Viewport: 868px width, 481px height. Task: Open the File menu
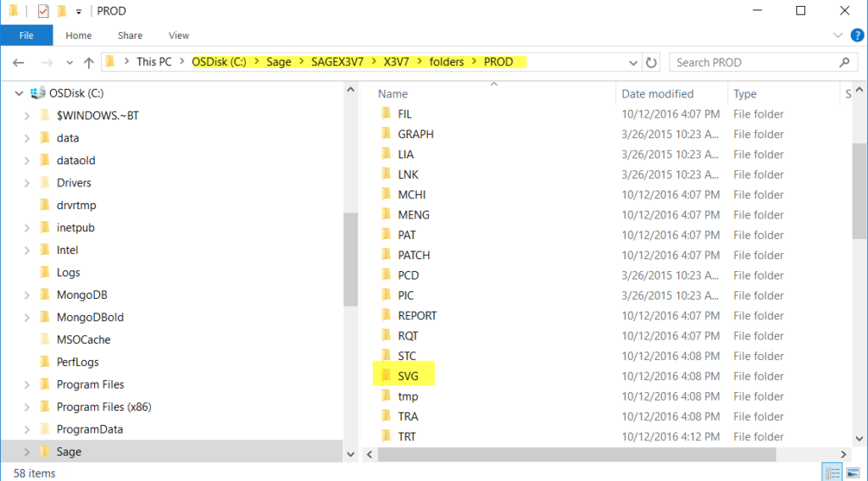tap(26, 36)
